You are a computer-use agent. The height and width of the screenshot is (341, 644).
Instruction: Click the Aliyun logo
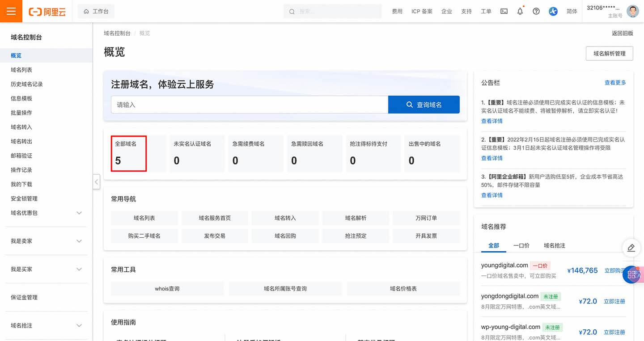47,12
